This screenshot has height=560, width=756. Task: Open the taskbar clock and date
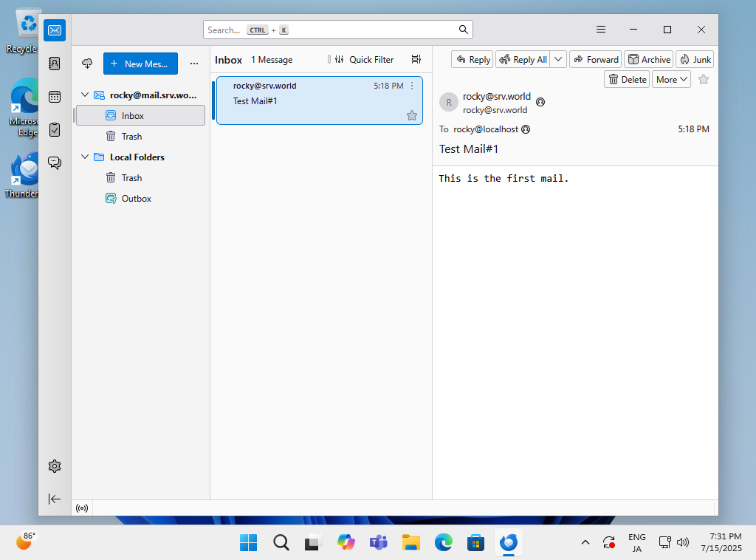pos(721,542)
